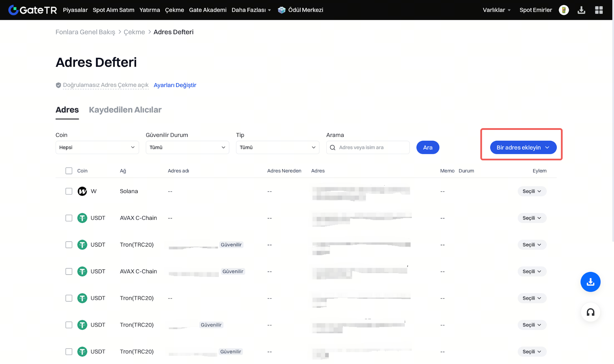Switch to Kaydedilen Alıcılar tab
This screenshot has width=614, height=364.
pos(125,110)
